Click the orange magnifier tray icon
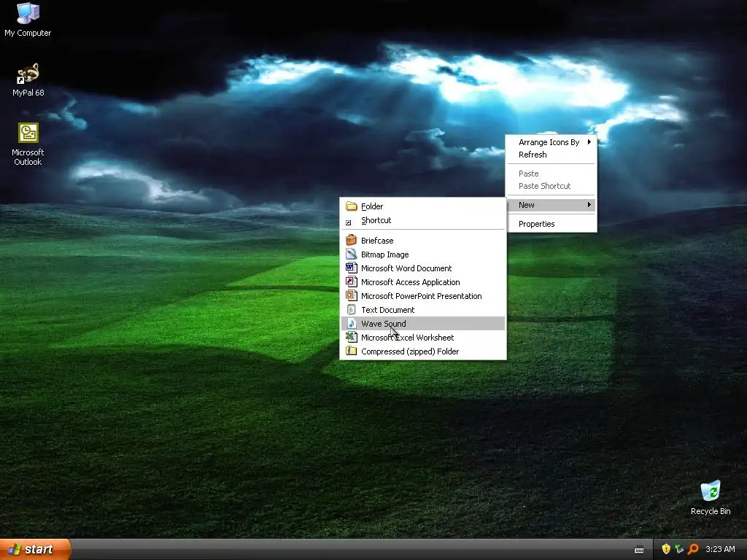 click(x=693, y=549)
